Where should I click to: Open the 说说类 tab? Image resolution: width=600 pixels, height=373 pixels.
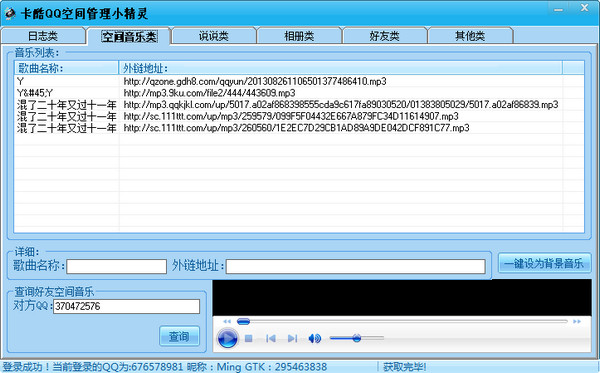pyautogui.click(x=214, y=36)
